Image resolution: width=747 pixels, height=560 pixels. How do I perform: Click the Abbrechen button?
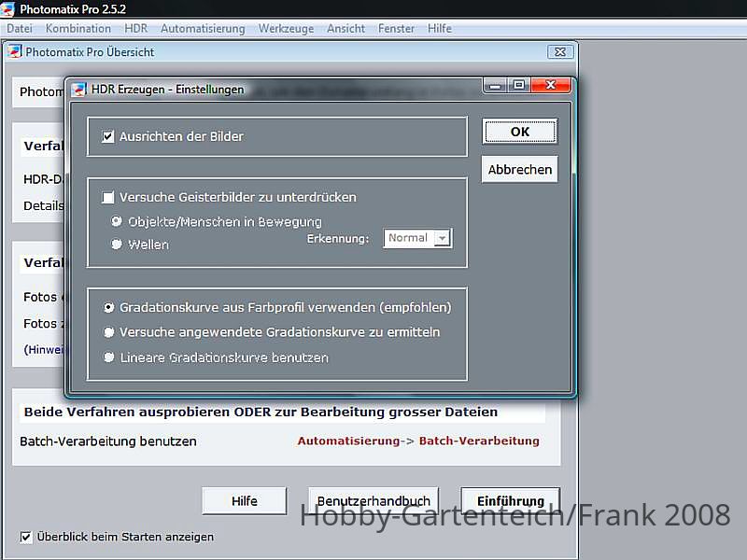coord(520,170)
